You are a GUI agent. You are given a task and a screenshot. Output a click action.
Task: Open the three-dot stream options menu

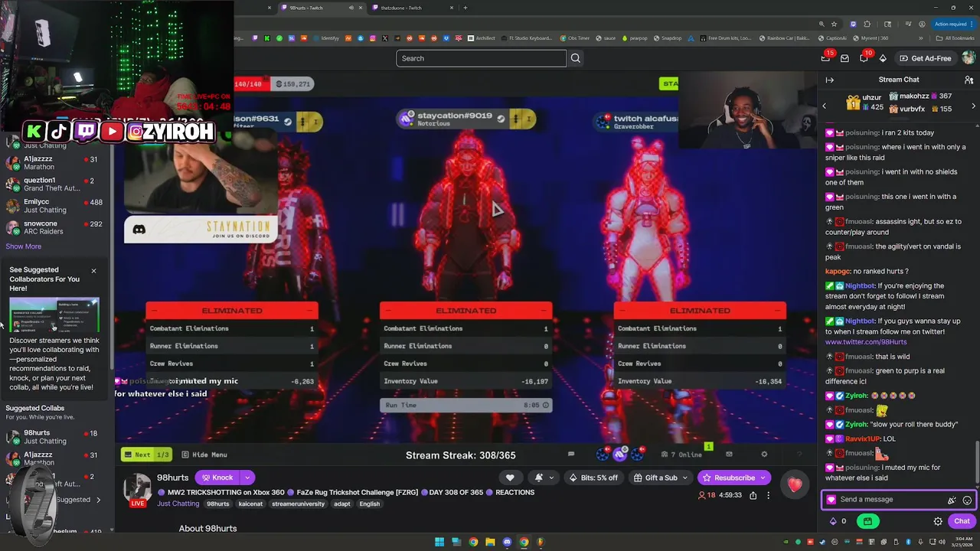coord(769,495)
